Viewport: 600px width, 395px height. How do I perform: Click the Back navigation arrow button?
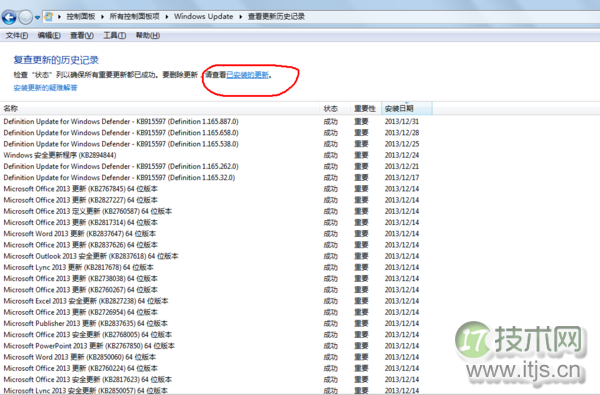[9, 17]
